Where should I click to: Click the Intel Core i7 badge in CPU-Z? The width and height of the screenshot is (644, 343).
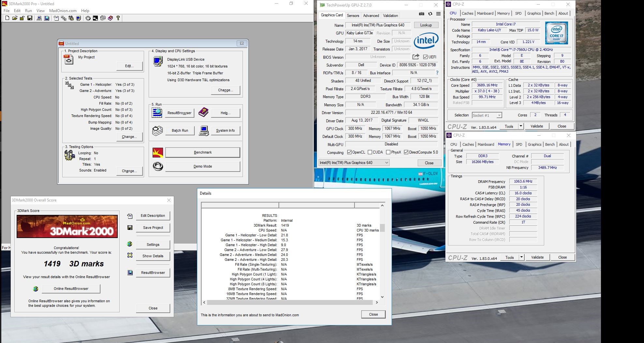pyautogui.click(x=557, y=33)
